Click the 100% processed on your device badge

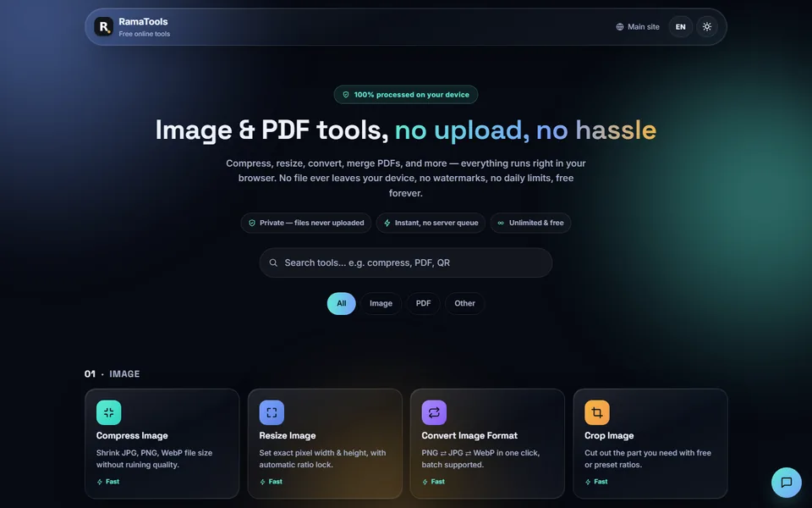click(406, 95)
